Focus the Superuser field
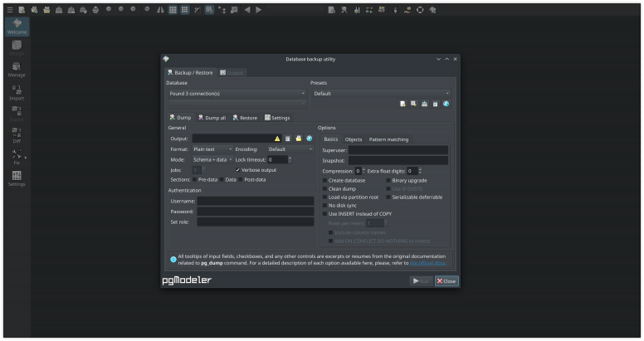Viewport: 644px width, 341px height. [398, 150]
